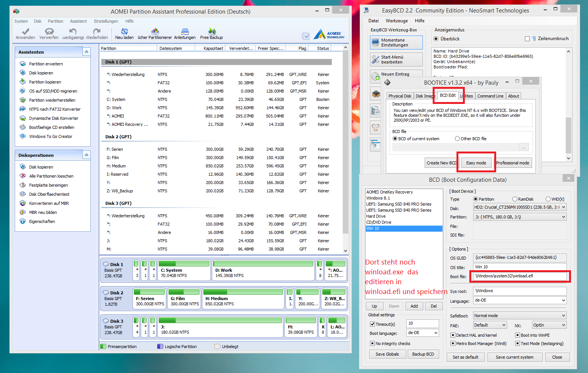Click Dynamische Disk Konverter icon
The image size is (588, 373).
pos(23,118)
